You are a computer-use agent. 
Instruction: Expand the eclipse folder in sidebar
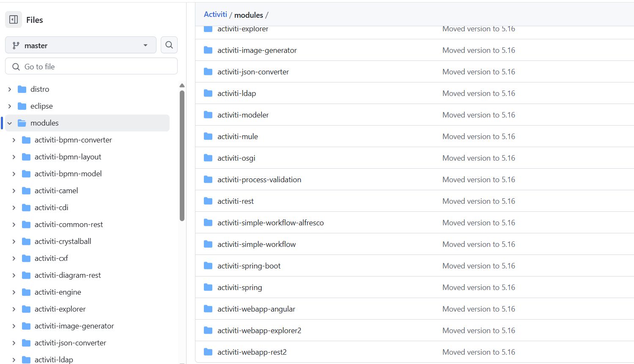[9, 106]
